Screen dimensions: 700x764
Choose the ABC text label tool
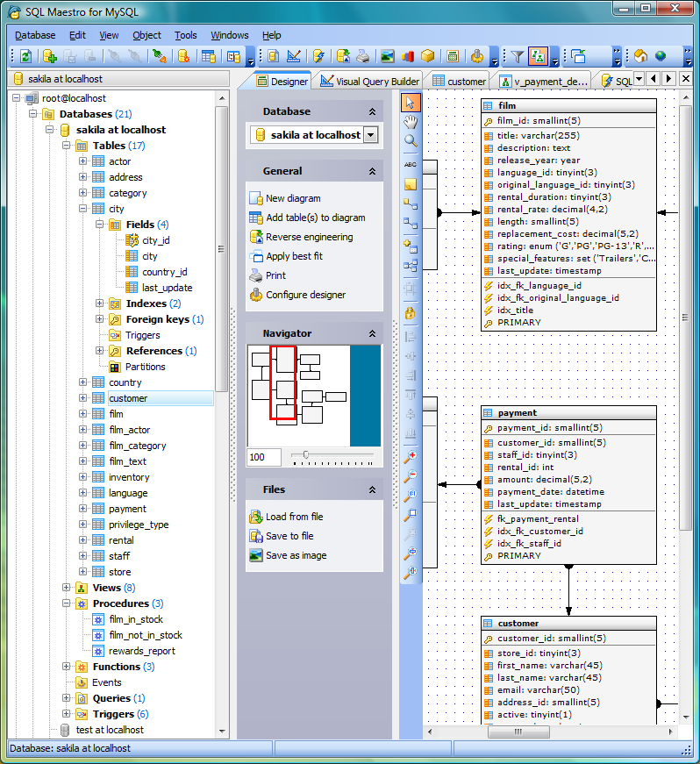[410, 164]
